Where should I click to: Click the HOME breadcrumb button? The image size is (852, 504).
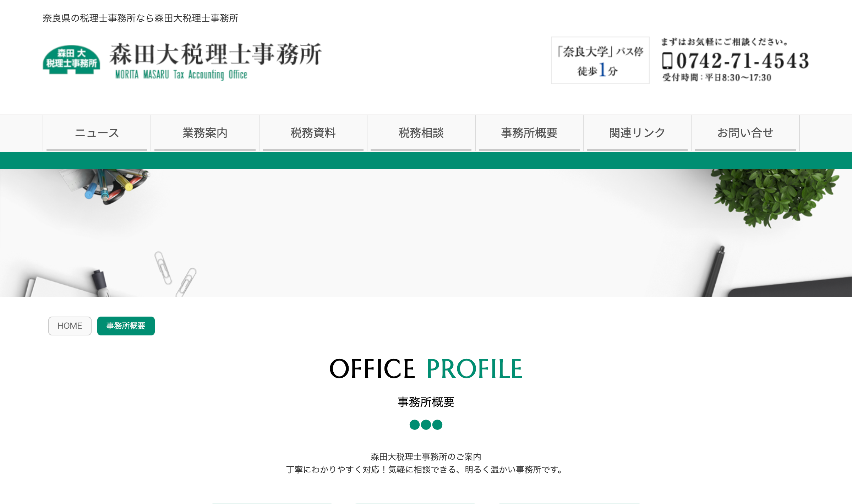coord(70,326)
